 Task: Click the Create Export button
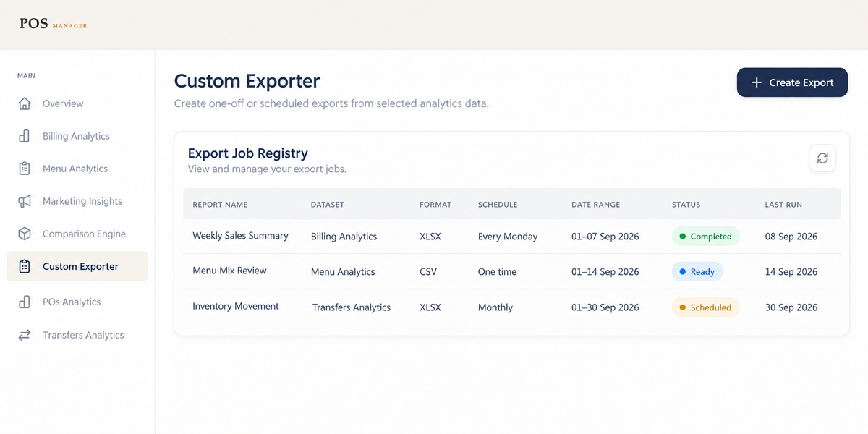[x=792, y=82]
